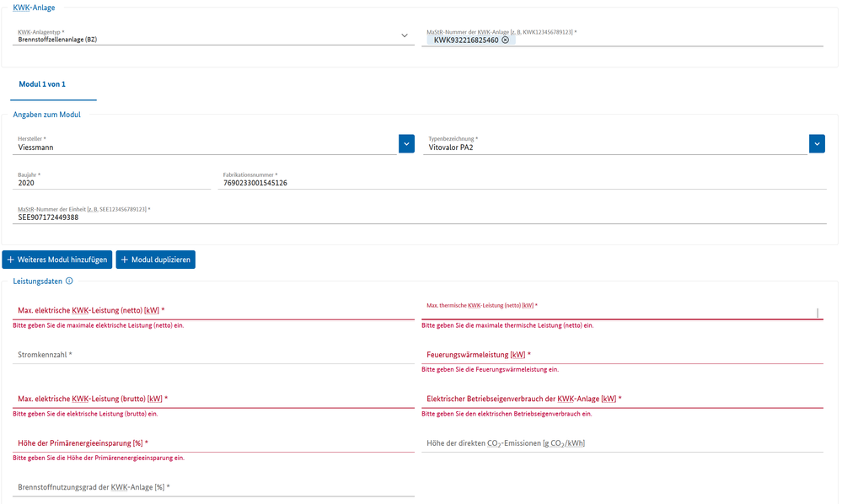Click the MaStR-Nummer der Einheit field

421,217
